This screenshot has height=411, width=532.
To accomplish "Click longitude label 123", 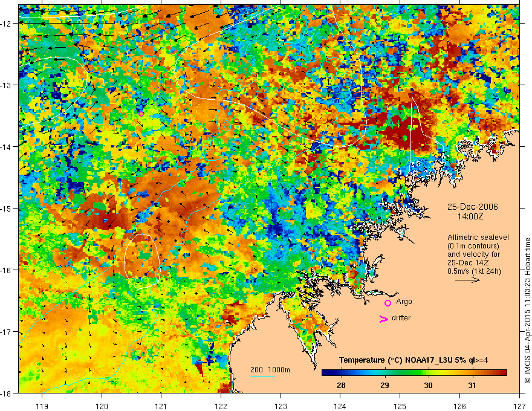I will tap(281, 406).
